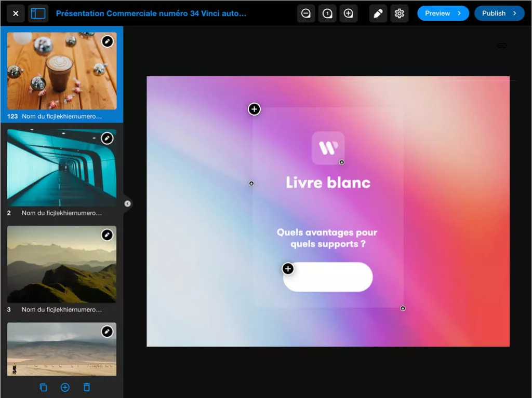Select the desert landscape slide thumbnail
The width and height of the screenshot is (532, 398).
point(62,349)
